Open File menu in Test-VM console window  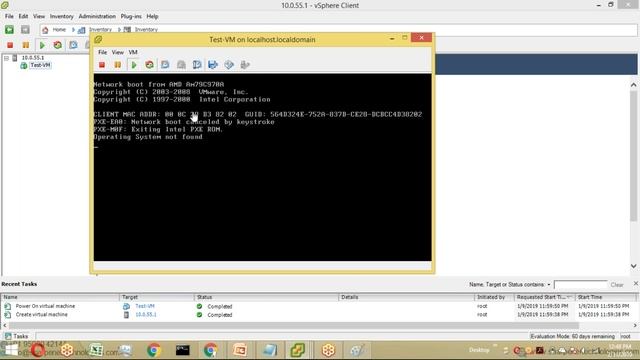tap(102, 52)
